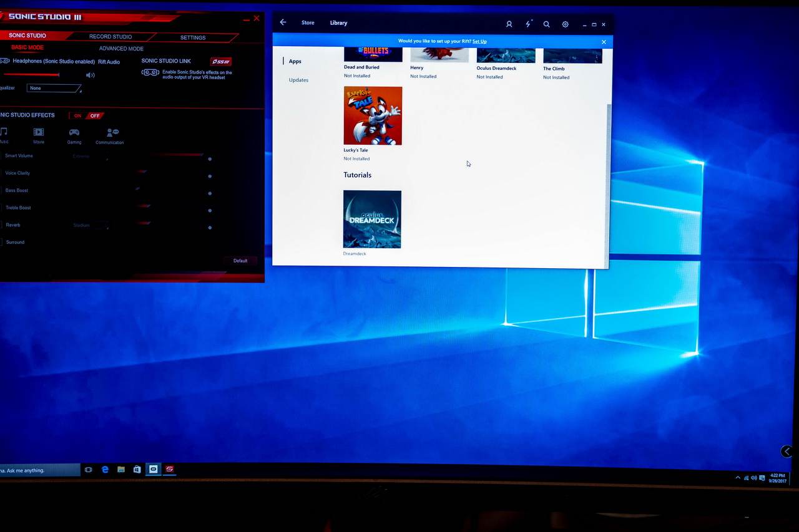Dismiss the Rift setup banner
This screenshot has height=532, width=799.
click(x=604, y=42)
